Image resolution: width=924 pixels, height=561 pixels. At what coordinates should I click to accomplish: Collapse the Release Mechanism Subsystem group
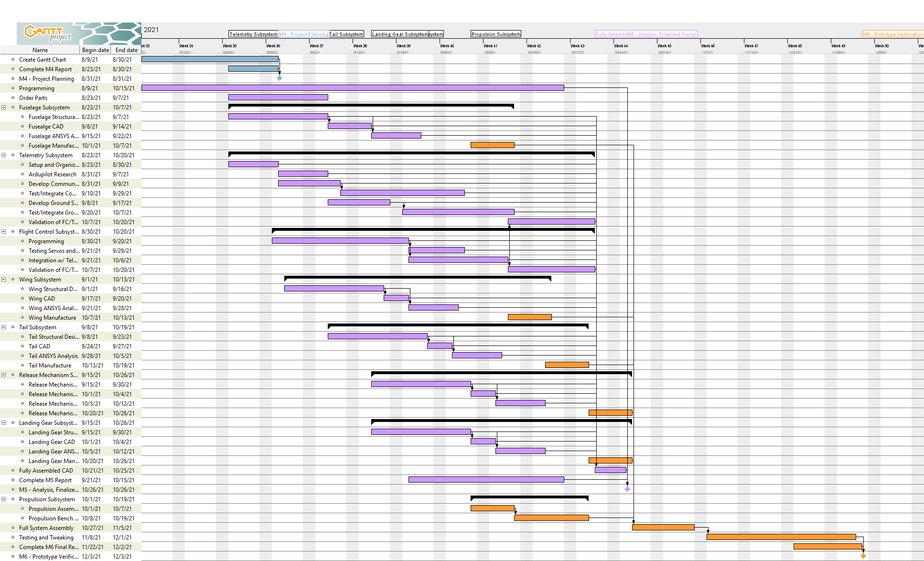pyautogui.click(x=4, y=375)
